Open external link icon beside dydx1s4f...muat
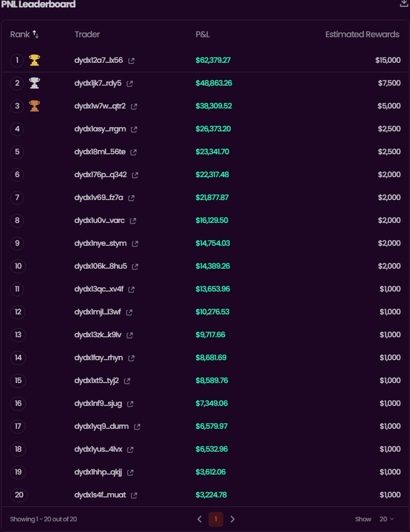Image resolution: width=410 pixels, height=532 pixels. (134, 495)
